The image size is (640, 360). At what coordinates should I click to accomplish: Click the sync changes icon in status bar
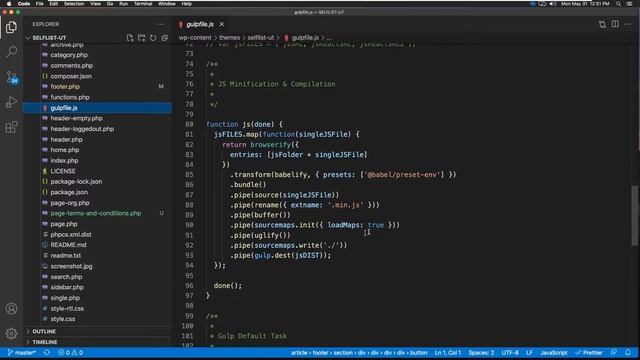coord(47,352)
